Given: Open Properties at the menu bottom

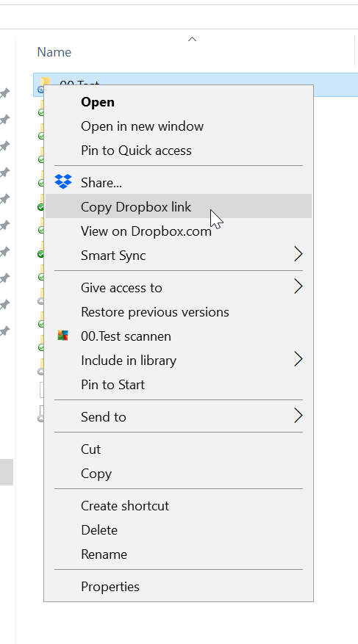Looking at the screenshot, I should (x=179, y=587).
